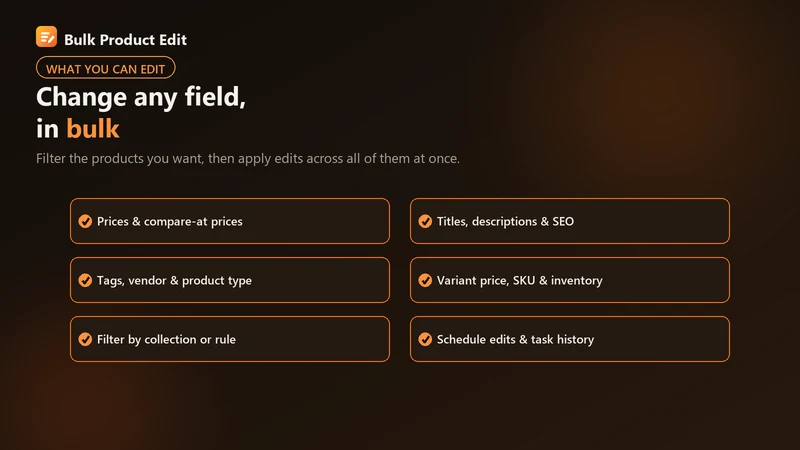
Task: Select the Filter by collection or rule card
Action: coord(230,339)
